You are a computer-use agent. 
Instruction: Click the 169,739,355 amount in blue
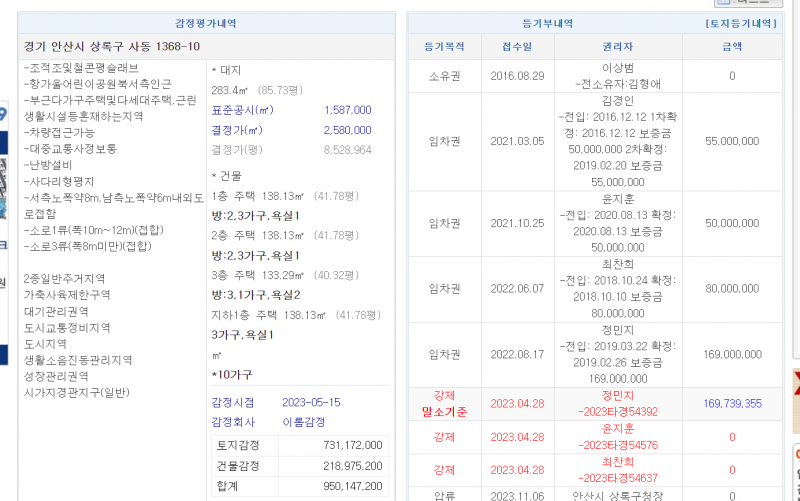732,403
